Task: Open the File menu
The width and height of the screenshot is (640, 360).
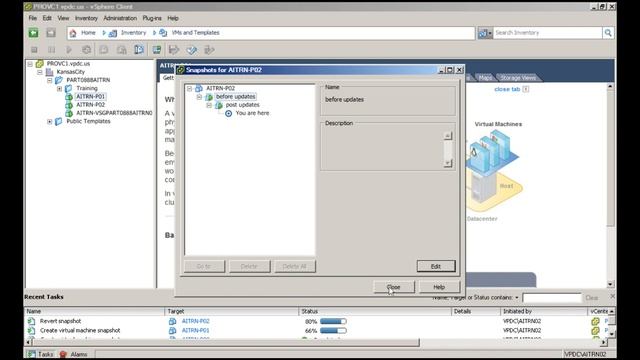Action: (x=33, y=18)
